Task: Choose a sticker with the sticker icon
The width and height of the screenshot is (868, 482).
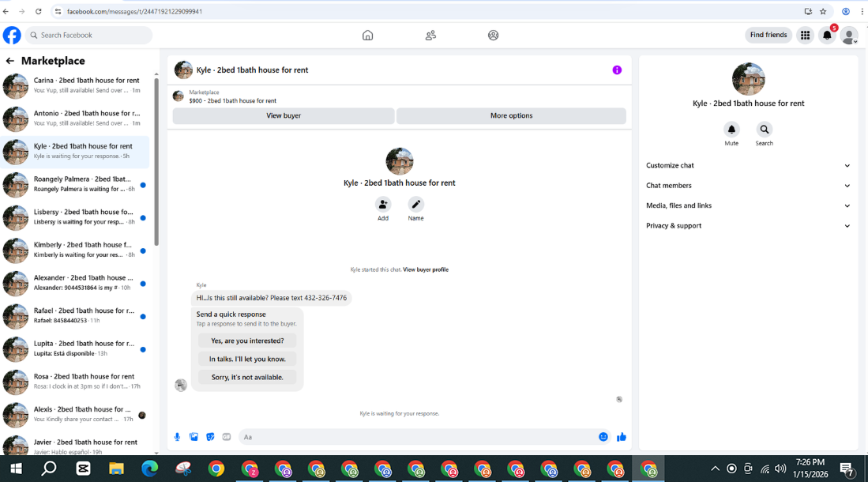Action: tap(210, 437)
